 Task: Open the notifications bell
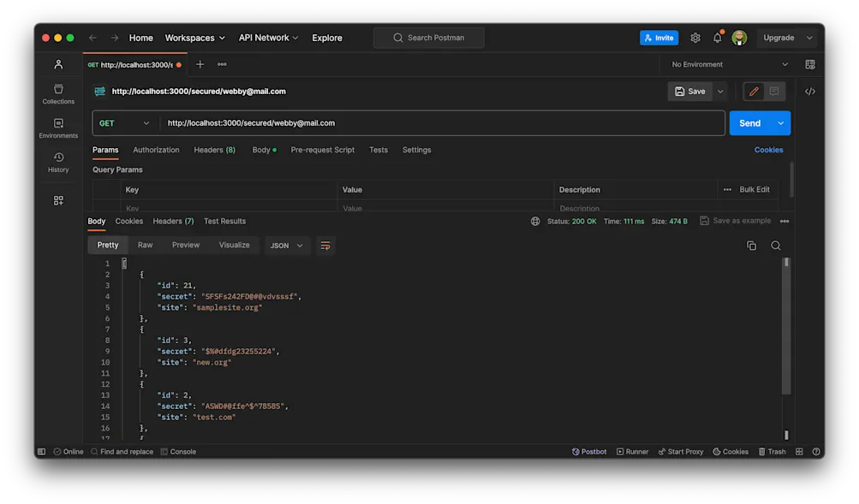(718, 37)
